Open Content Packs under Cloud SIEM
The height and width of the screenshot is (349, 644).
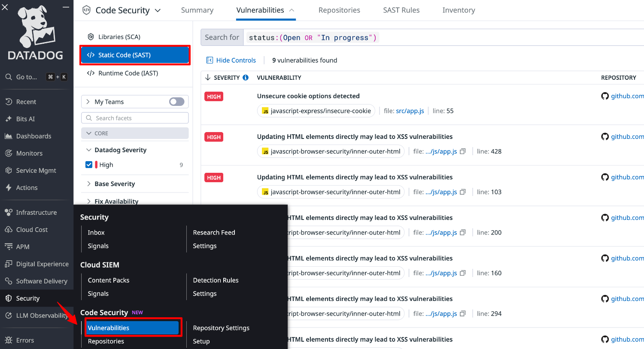pos(109,280)
